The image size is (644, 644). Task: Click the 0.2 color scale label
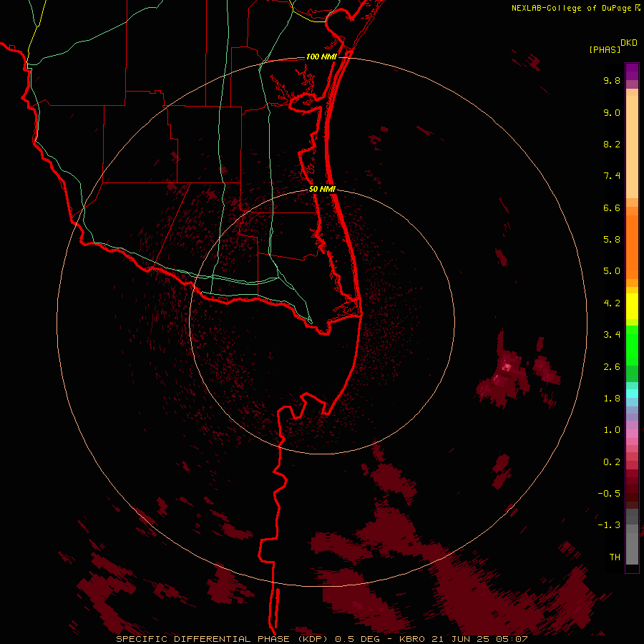[612, 462]
